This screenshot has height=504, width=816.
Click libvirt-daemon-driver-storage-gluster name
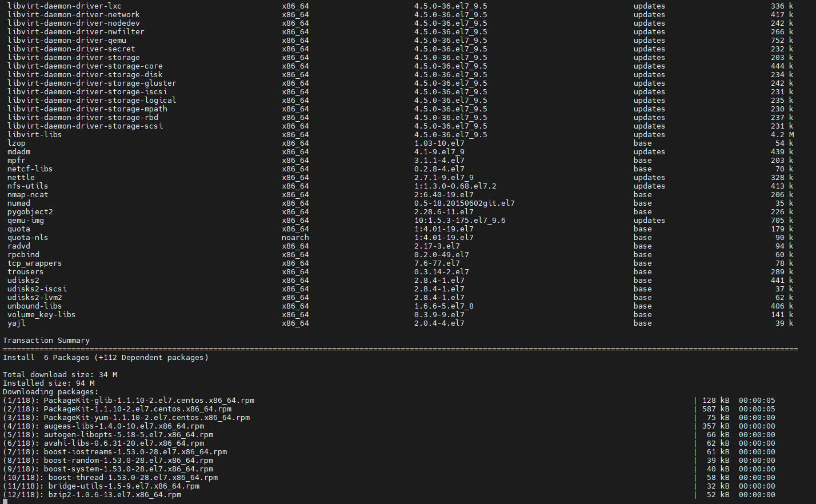click(x=91, y=83)
